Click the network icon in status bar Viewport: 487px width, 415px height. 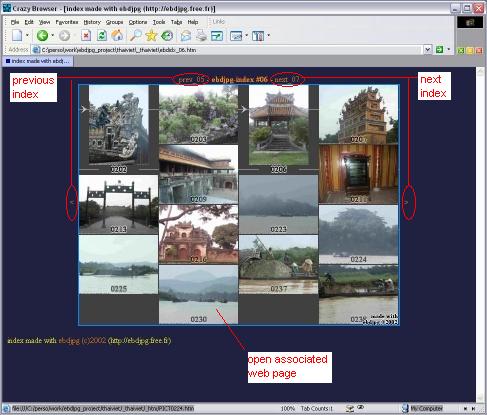350,408
